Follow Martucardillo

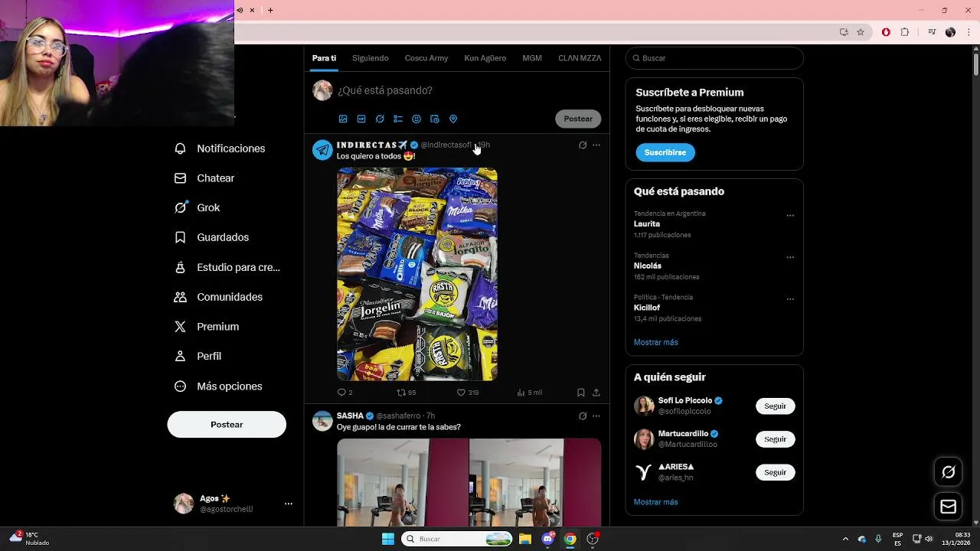[x=775, y=439]
